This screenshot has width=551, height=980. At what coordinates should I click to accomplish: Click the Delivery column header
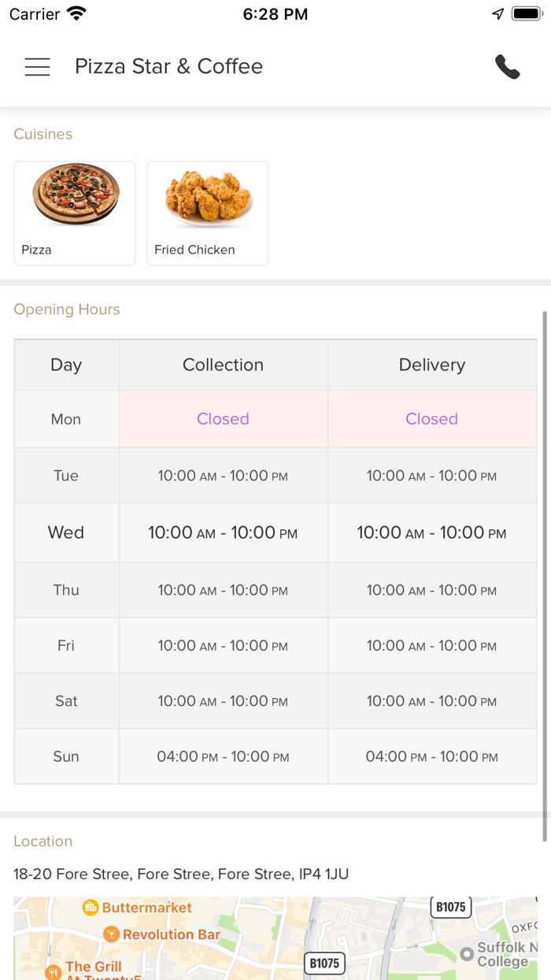(x=431, y=365)
